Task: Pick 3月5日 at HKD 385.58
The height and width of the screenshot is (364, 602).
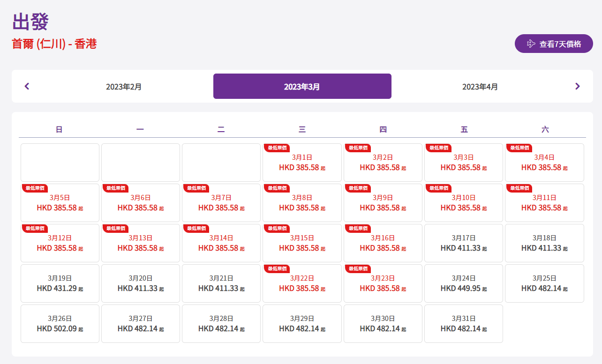Action: tap(60, 203)
